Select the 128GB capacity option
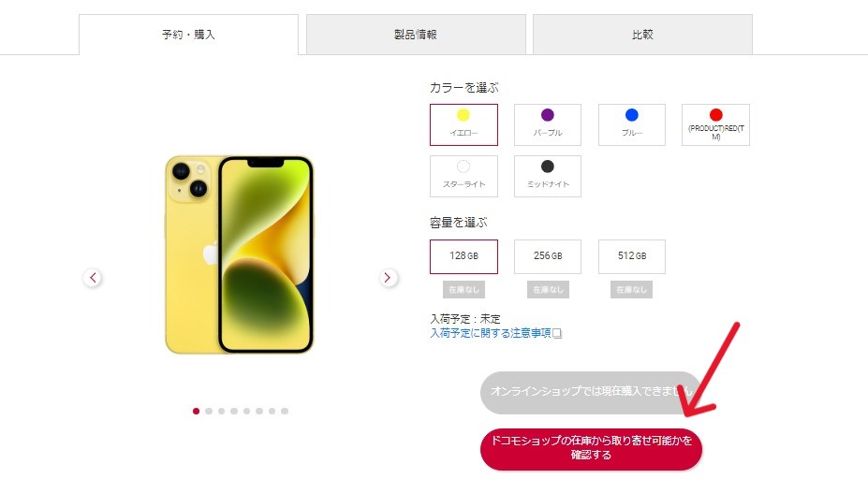Viewport: 868px width, 493px height. pyautogui.click(x=463, y=256)
